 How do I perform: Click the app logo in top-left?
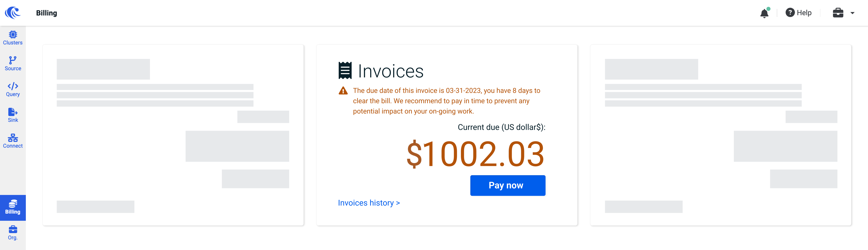pos(13,13)
